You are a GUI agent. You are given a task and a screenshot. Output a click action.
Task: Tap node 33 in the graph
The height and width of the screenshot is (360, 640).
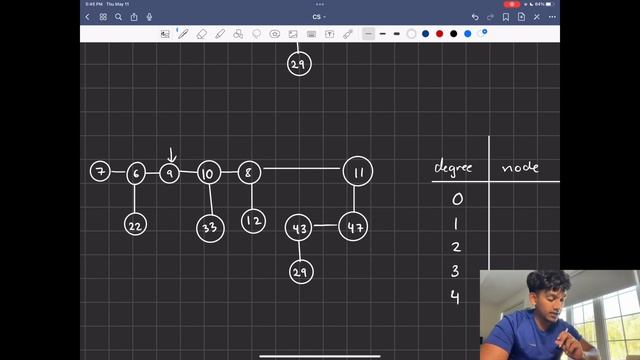pos(210,229)
